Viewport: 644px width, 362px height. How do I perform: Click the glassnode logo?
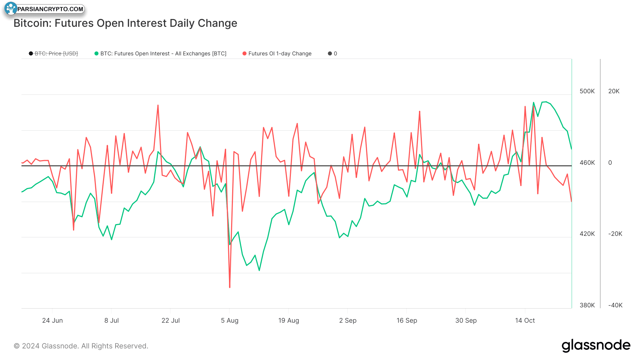tap(596, 346)
